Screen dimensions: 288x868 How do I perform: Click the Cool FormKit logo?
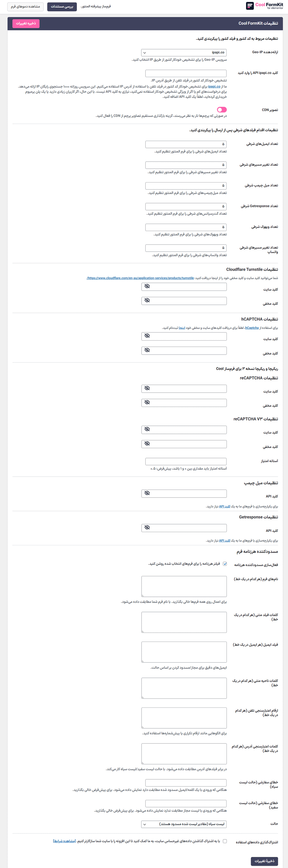tap(262, 6)
